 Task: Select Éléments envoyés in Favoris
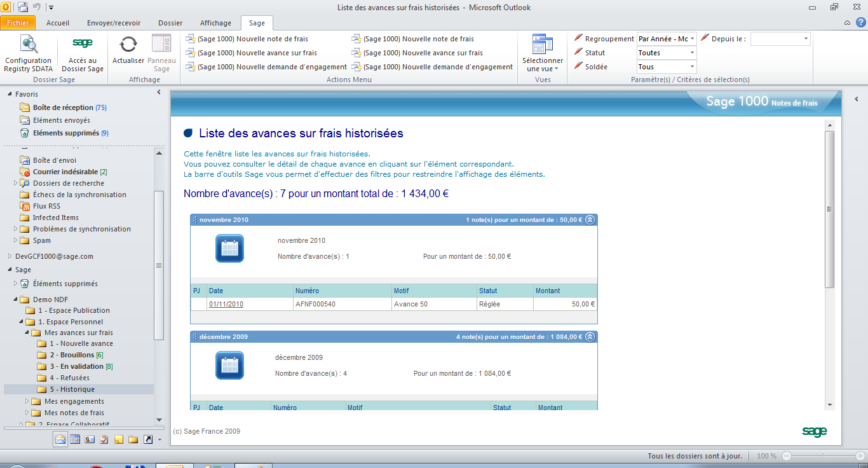[x=62, y=120]
